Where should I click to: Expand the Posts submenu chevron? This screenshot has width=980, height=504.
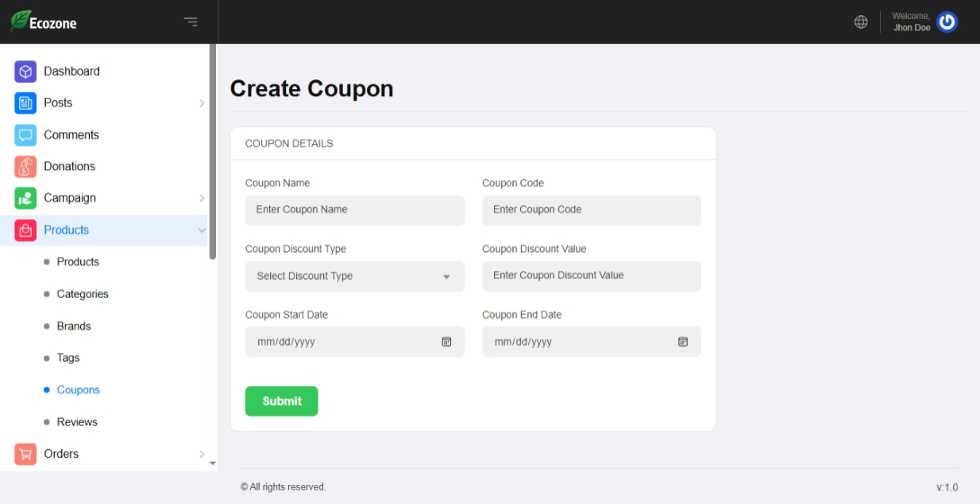202,103
